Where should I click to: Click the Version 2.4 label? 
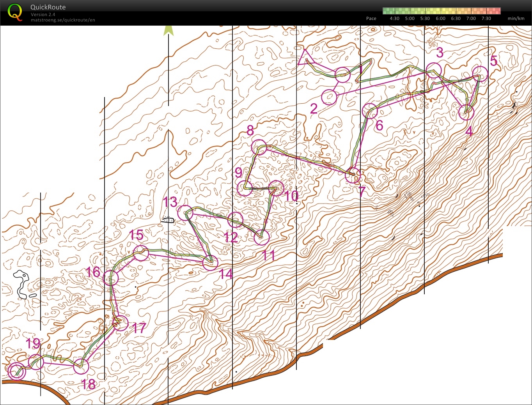tap(43, 14)
